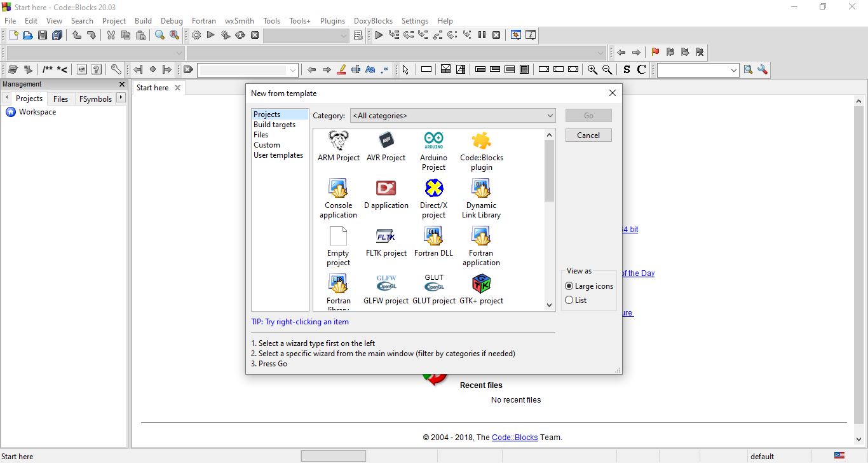Viewport: 868px width, 463px height.
Task: Switch to the Files tab in Management
Action: 60,99
